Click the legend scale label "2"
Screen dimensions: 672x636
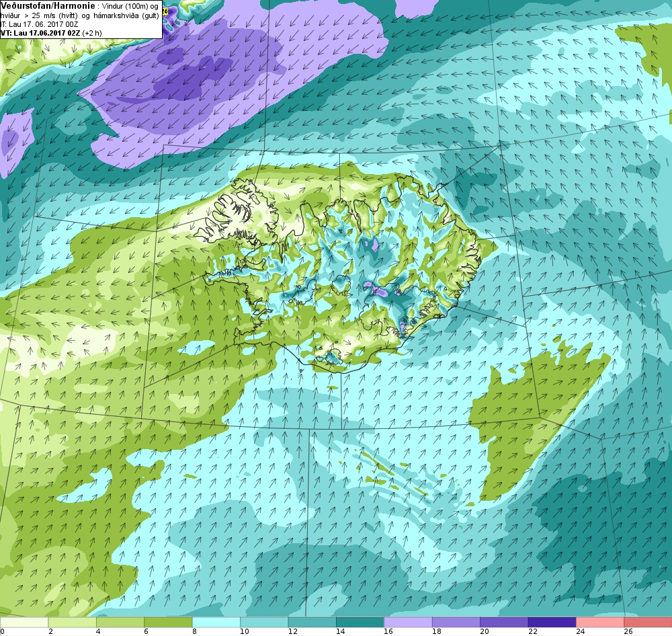point(50,631)
